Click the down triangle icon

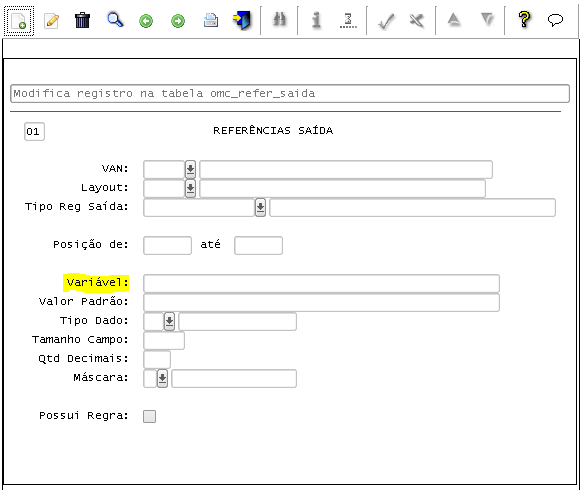(487, 19)
